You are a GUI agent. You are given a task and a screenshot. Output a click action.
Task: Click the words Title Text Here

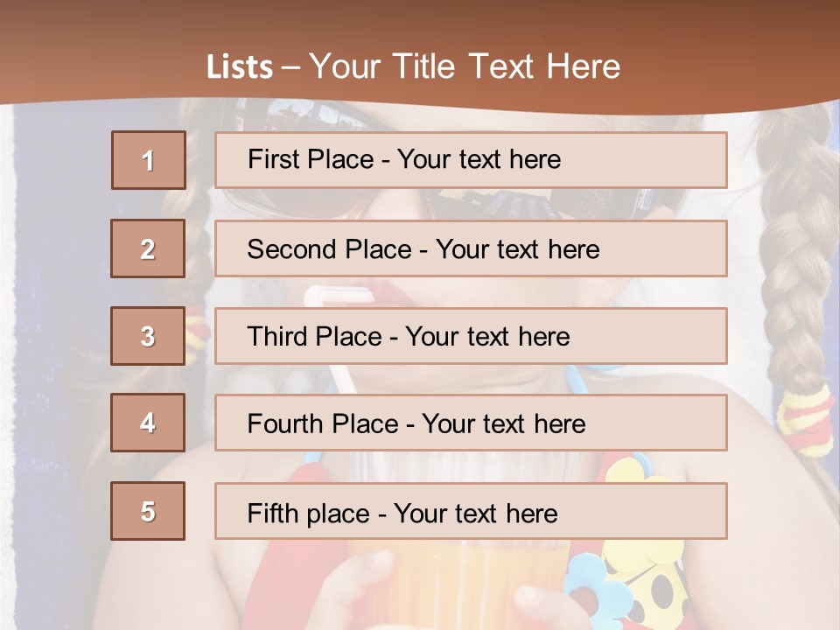[x=507, y=66]
